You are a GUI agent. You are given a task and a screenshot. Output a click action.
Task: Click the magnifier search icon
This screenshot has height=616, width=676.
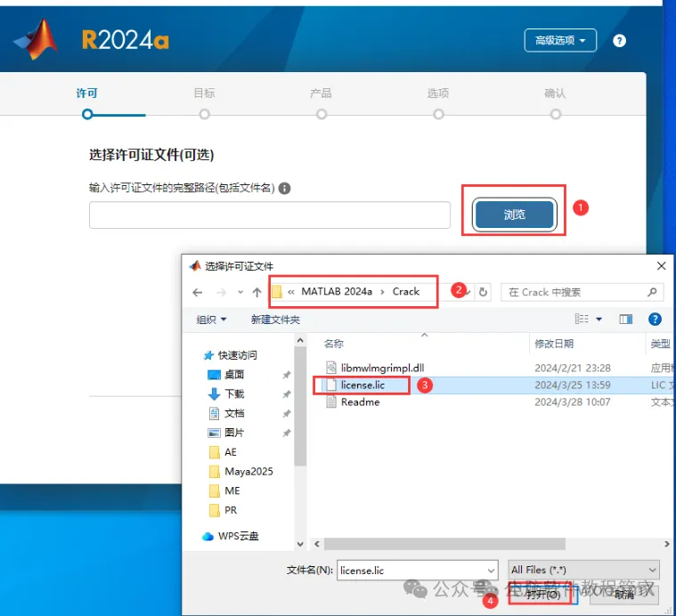652,292
